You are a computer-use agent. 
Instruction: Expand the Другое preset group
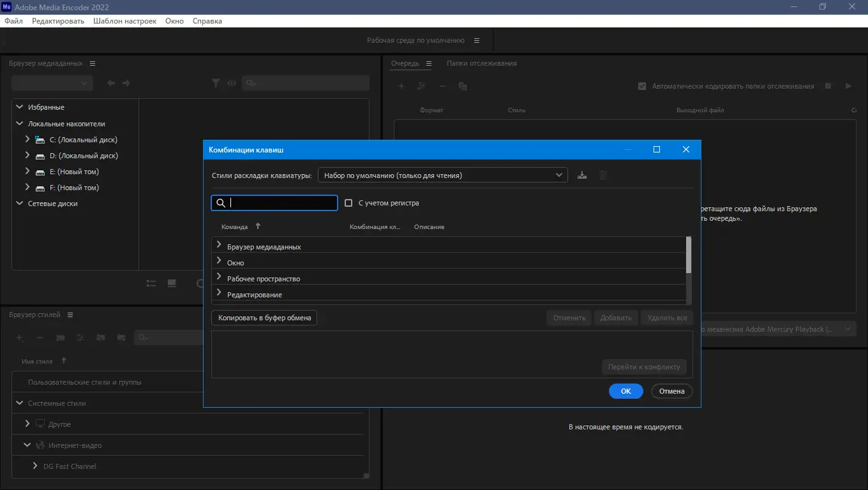27,424
